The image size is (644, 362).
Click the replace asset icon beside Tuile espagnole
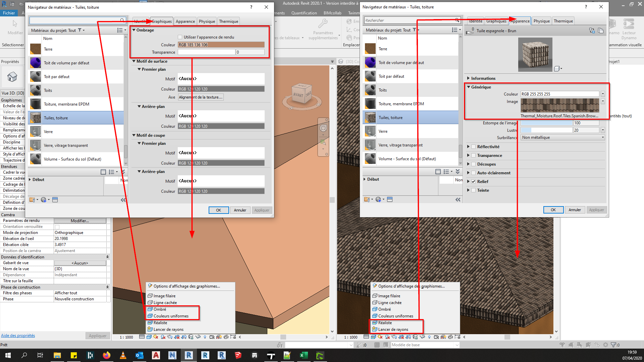[x=592, y=31]
